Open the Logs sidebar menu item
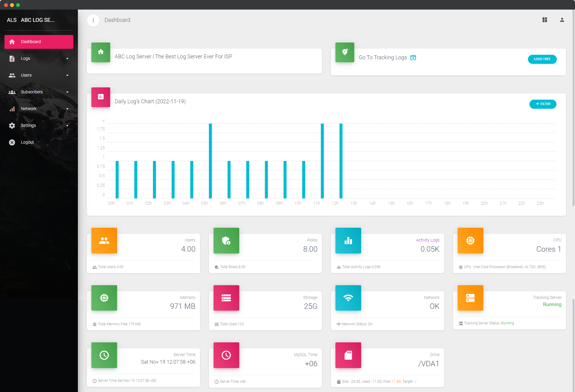This screenshot has width=575, height=392. (39, 59)
